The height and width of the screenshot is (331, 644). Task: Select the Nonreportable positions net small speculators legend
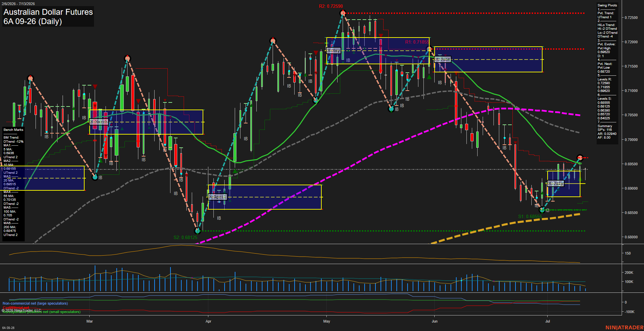point(42,312)
